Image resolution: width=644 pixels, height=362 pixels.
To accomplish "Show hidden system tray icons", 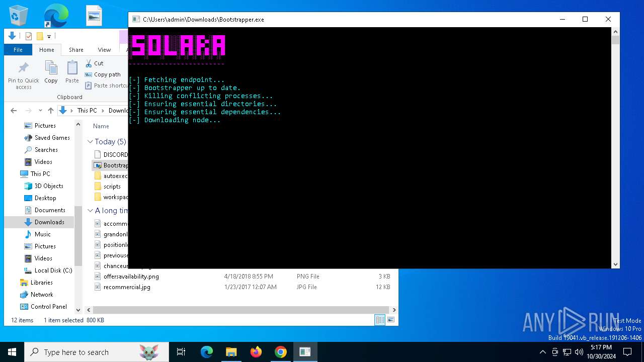I will coord(542,352).
